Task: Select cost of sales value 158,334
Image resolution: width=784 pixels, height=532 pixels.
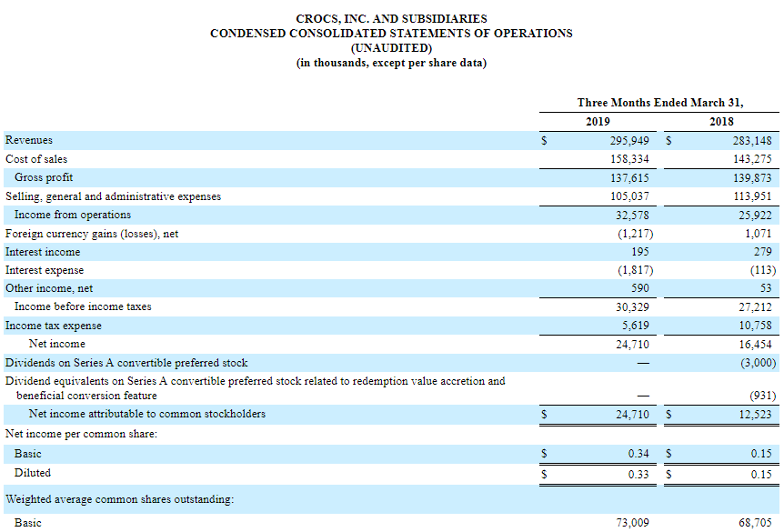Action: coord(629,159)
